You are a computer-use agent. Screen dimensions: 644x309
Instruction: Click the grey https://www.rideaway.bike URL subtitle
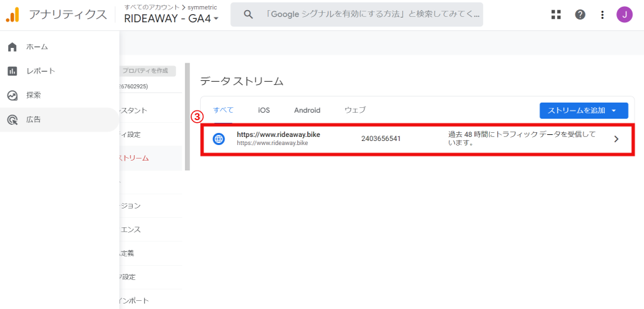click(272, 143)
